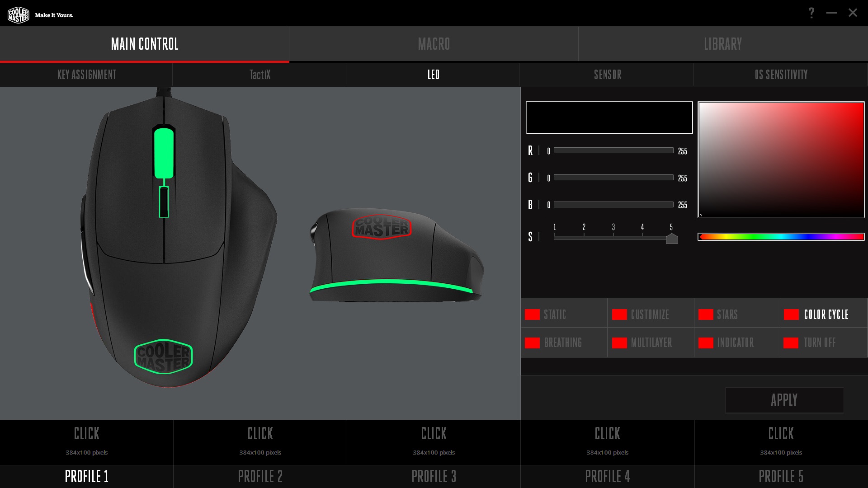Screen dimensions: 868x488
Task: Open the MACRO tab
Action: pos(434,44)
